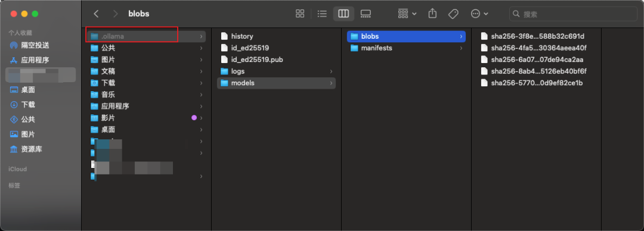Go back with the left chevron button
Viewport: 644px width, 231px height.
(x=96, y=14)
